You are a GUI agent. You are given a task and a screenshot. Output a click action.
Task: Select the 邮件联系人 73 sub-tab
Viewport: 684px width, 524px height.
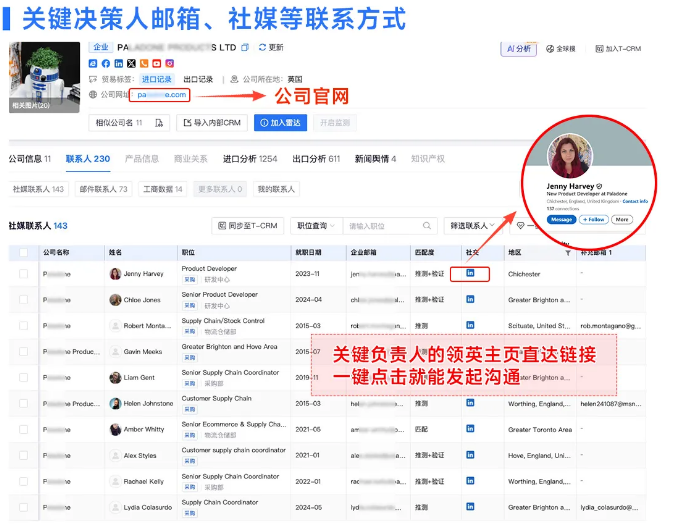(x=104, y=189)
